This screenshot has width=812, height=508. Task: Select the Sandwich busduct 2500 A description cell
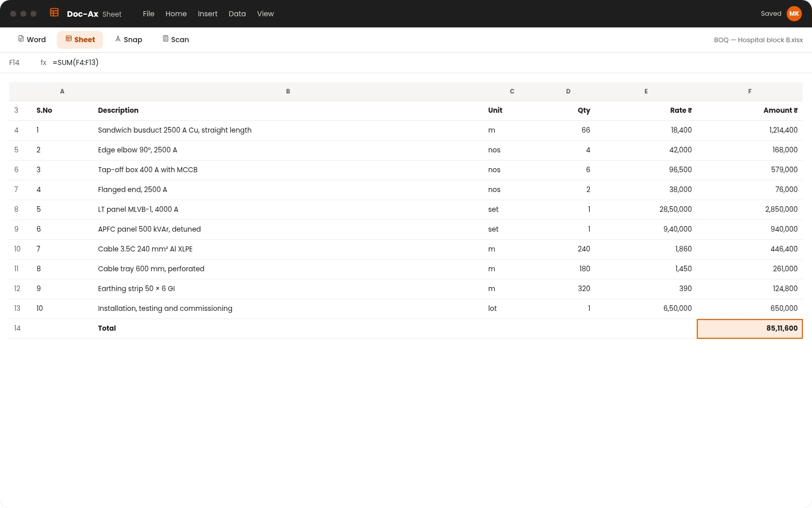tap(288, 131)
